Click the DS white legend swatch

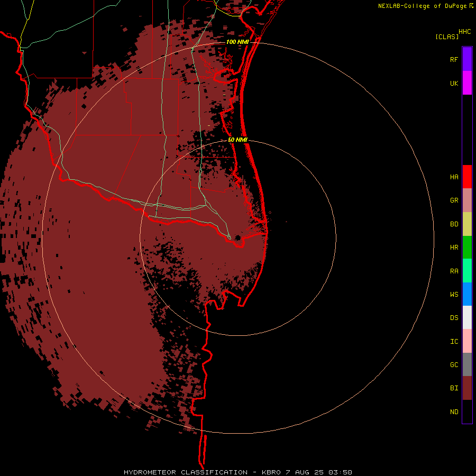pyautogui.click(x=467, y=317)
